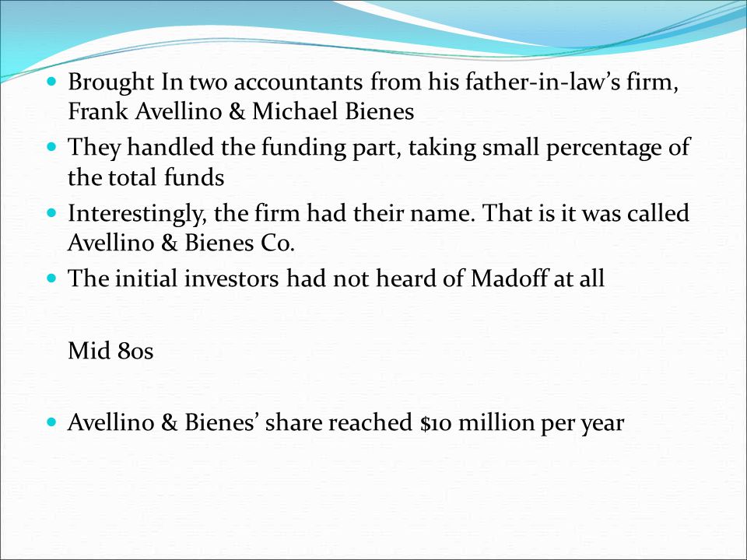Click bullet before 'The initial investors'
747x560 pixels.
tap(52, 277)
